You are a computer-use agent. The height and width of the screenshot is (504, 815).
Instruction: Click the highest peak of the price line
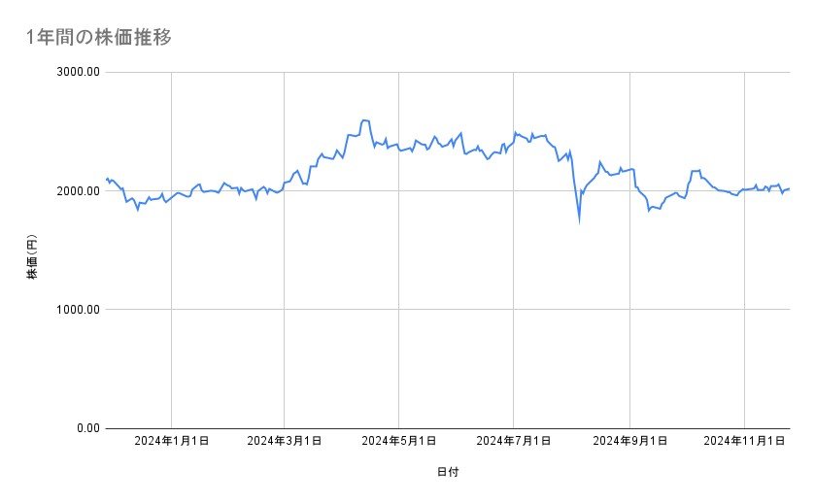click(x=364, y=120)
